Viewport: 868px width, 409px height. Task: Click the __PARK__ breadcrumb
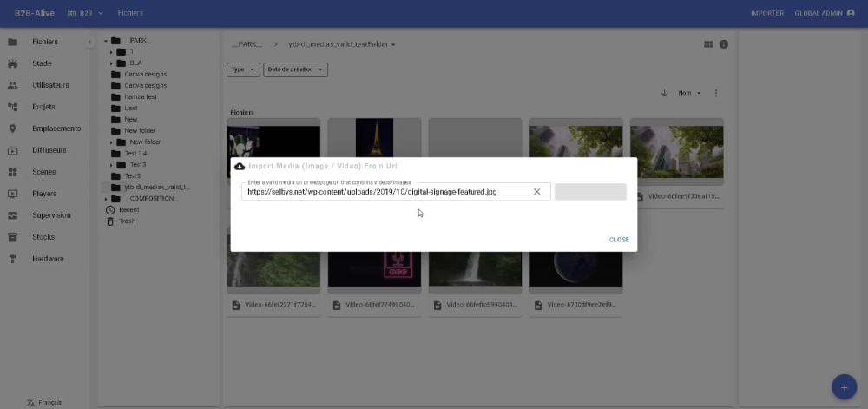click(x=247, y=44)
